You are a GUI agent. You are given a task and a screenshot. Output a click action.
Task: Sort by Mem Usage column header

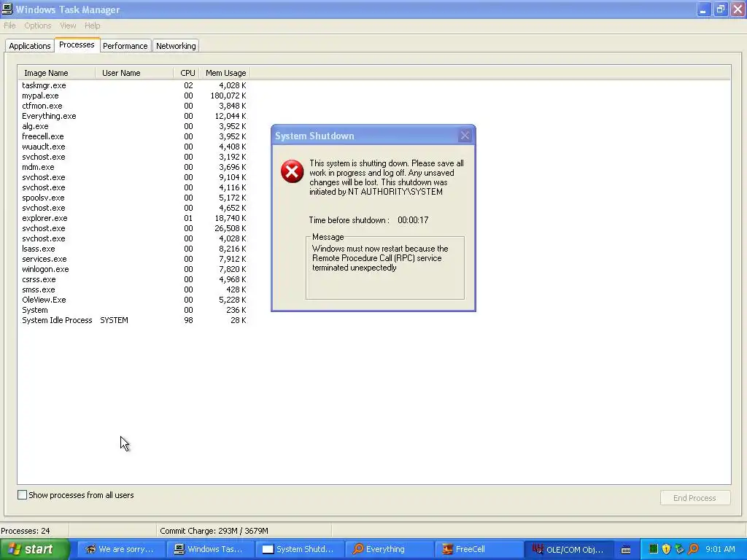click(x=225, y=73)
